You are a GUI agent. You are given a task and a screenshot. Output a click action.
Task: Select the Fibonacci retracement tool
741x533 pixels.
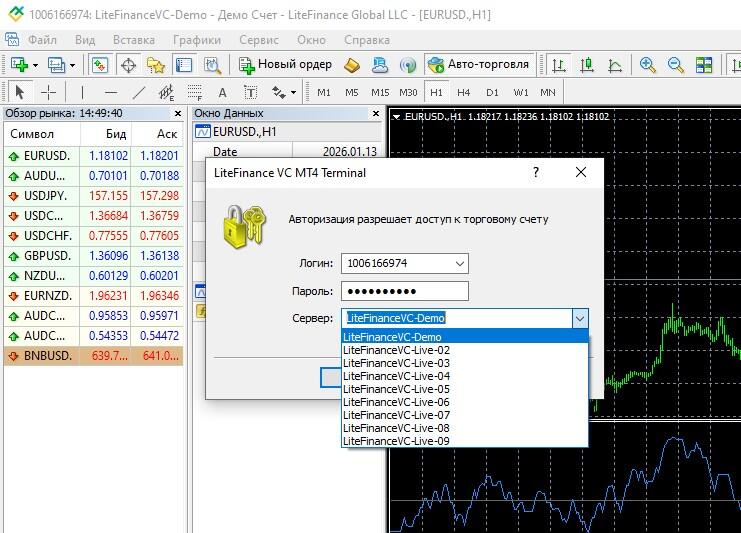click(x=195, y=92)
